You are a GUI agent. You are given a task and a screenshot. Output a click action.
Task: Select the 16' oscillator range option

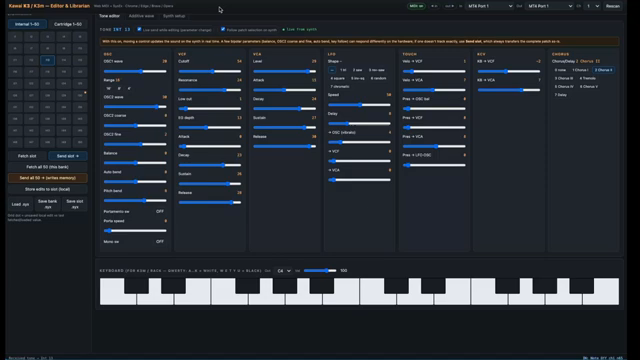point(109,88)
